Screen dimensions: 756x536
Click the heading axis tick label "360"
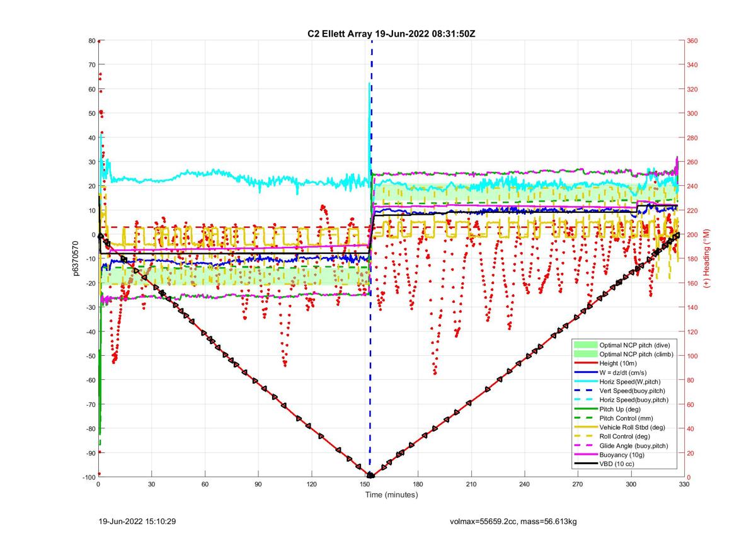point(694,41)
